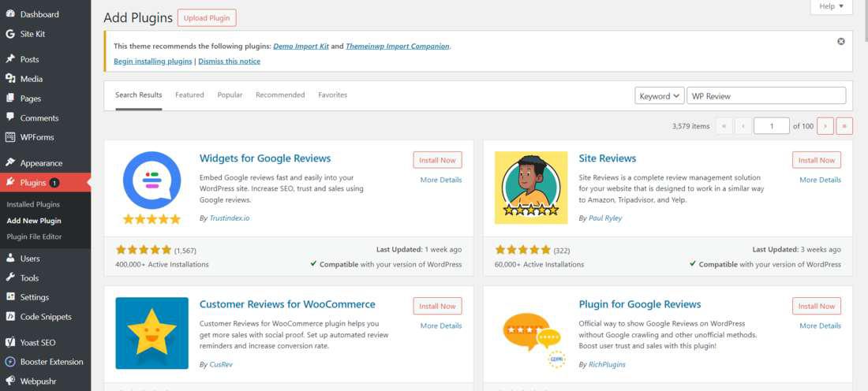Click Widgets for Google Reviews plugin thumbnail
868x391 pixels.
[x=152, y=188]
